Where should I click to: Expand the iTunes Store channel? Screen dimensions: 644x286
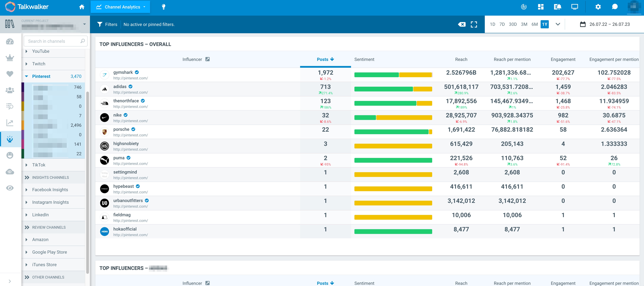tap(26, 264)
